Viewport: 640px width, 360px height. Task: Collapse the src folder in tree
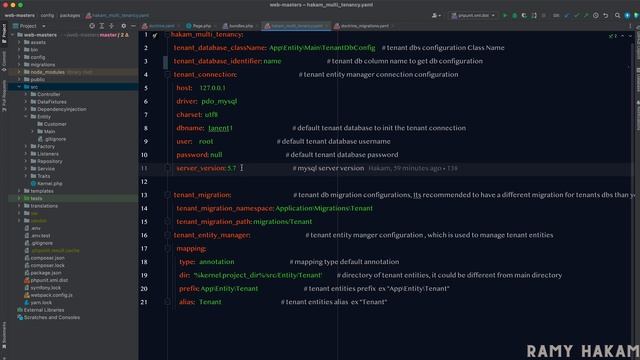19,87
